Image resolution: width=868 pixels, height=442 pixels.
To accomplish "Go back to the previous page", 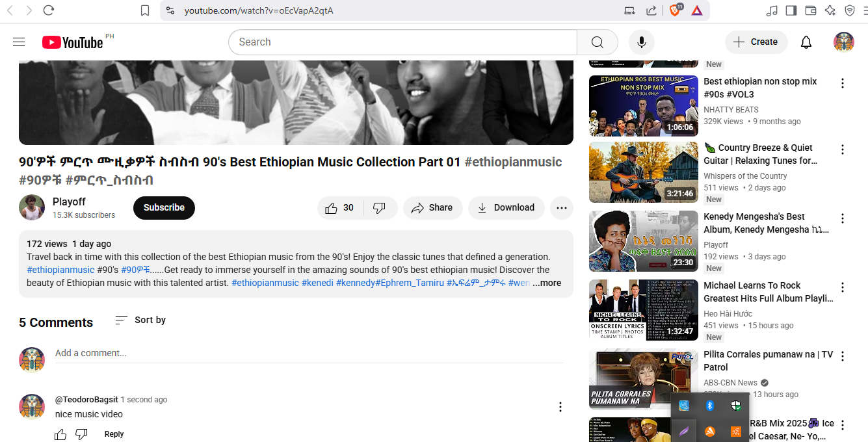I will click(10, 10).
